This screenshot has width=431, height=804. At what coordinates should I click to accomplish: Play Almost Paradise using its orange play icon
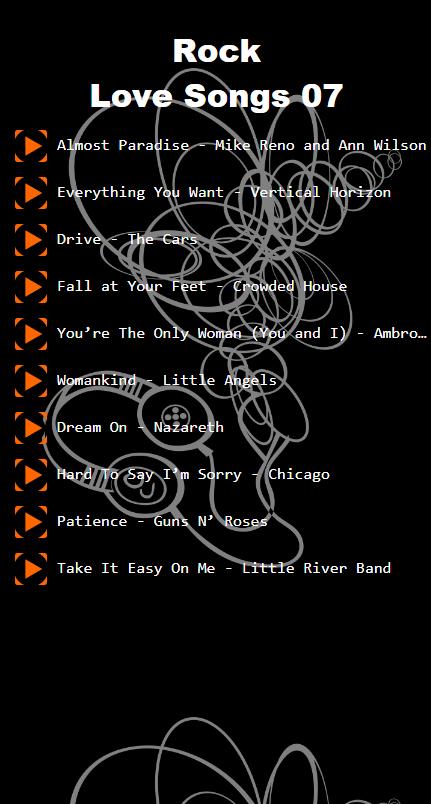coord(31,146)
